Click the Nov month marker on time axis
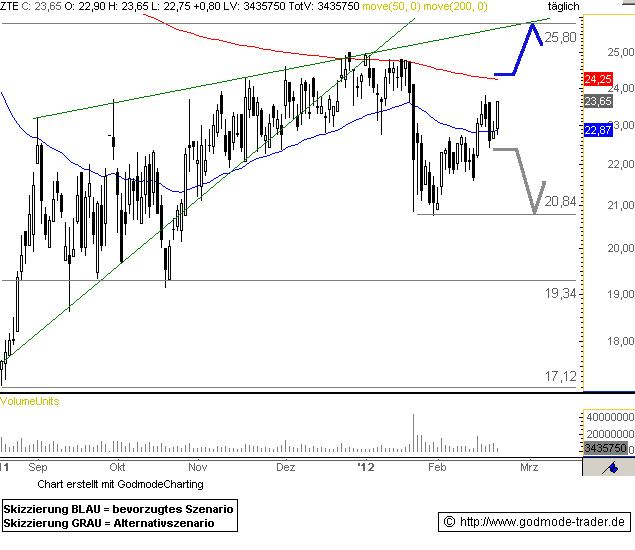 tap(197, 467)
